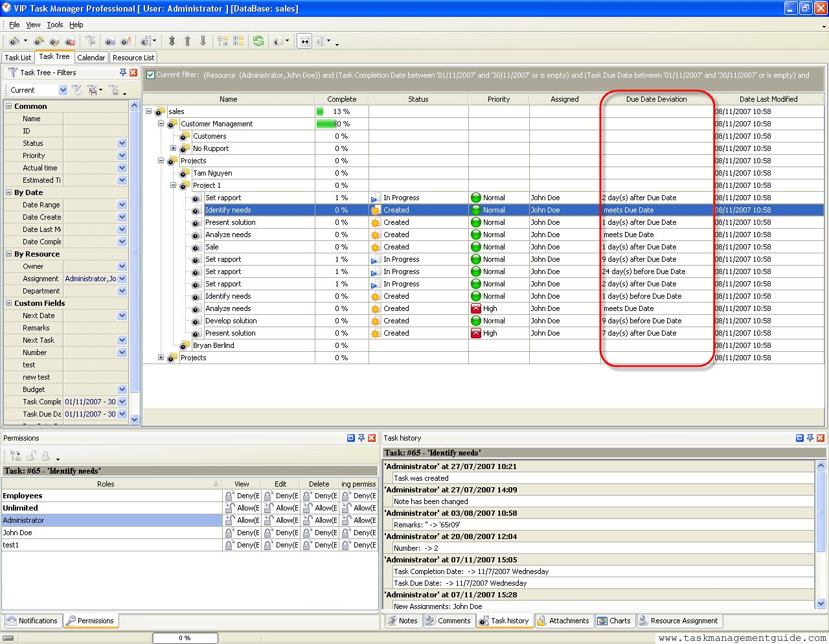Screen dimensions: 829x644
Task: Open the Current filter preset dropdown
Action: point(63,90)
